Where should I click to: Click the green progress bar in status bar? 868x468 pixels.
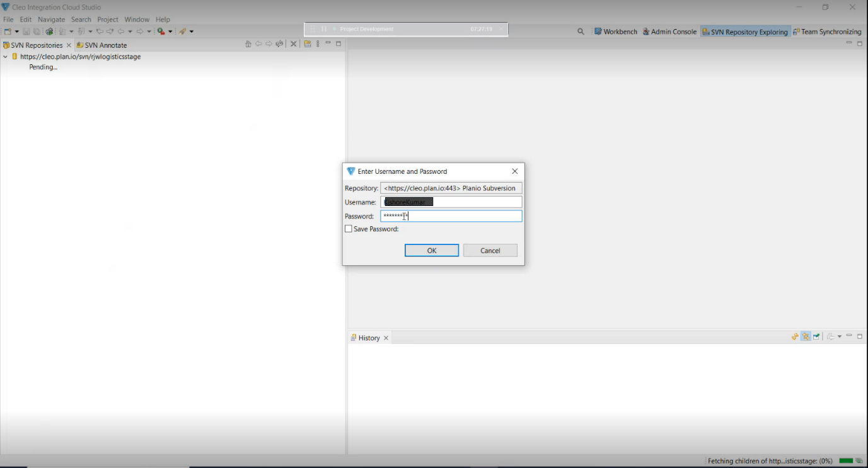coord(846,461)
